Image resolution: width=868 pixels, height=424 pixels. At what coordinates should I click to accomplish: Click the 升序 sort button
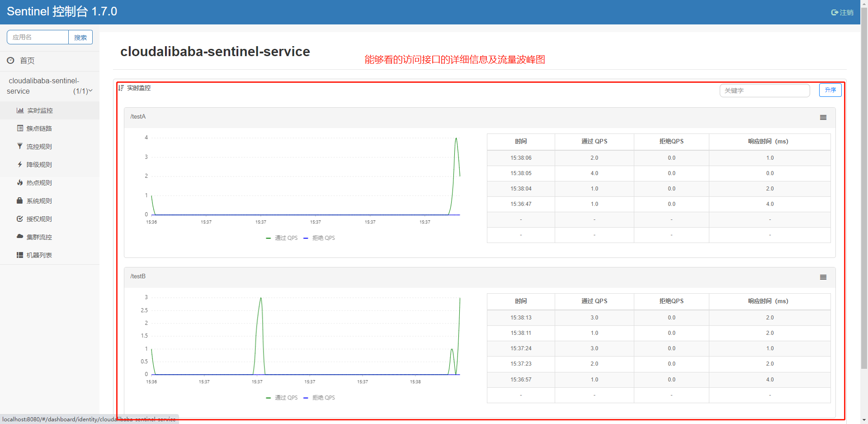click(x=830, y=90)
